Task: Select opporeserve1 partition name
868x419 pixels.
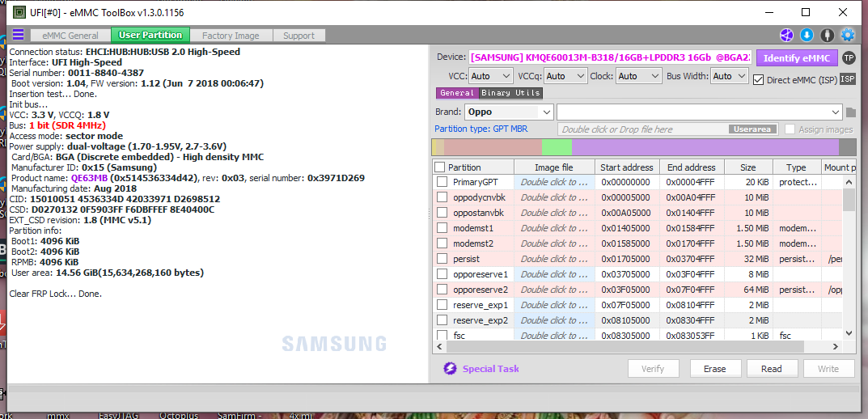Action: pyautogui.click(x=480, y=274)
